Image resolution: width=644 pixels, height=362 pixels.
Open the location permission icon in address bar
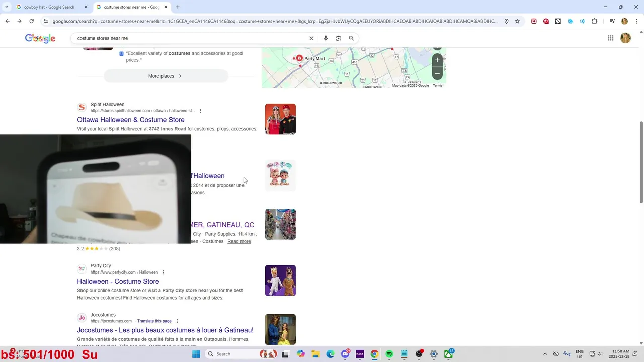tap(506, 21)
